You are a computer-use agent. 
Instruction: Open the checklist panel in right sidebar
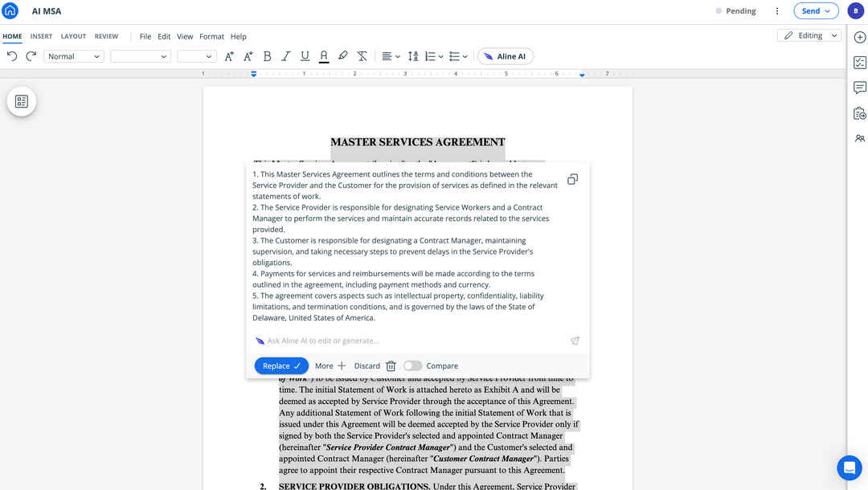[859, 63]
